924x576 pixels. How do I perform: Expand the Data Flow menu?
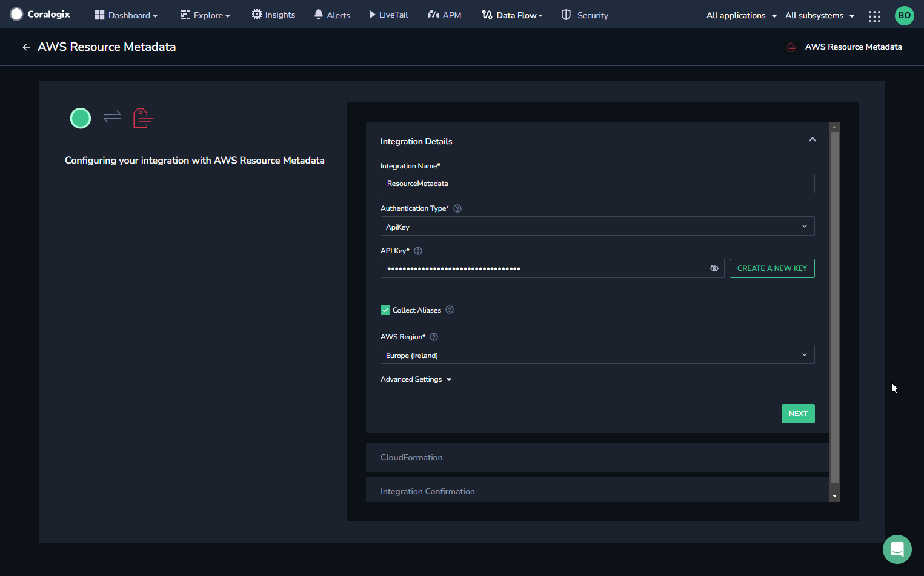pos(512,15)
